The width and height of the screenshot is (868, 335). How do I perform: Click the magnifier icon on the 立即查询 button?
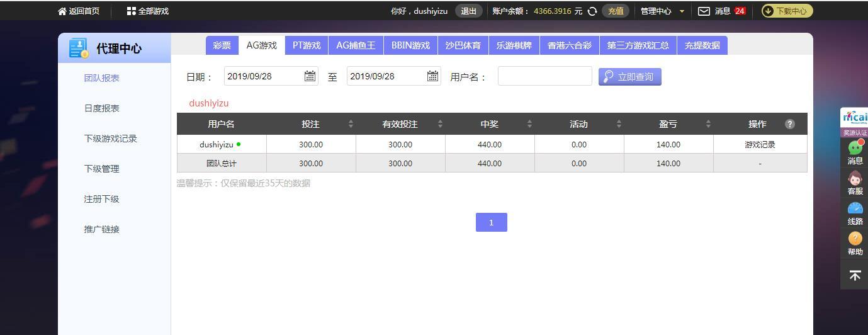[x=608, y=77]
